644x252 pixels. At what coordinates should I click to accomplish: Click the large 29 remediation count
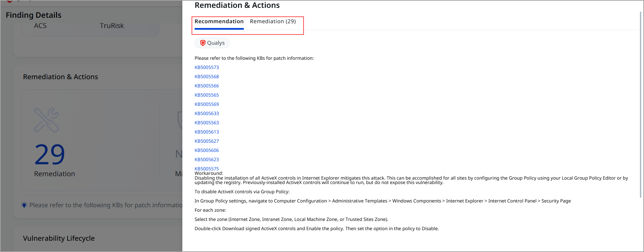(x=50, y=155)
